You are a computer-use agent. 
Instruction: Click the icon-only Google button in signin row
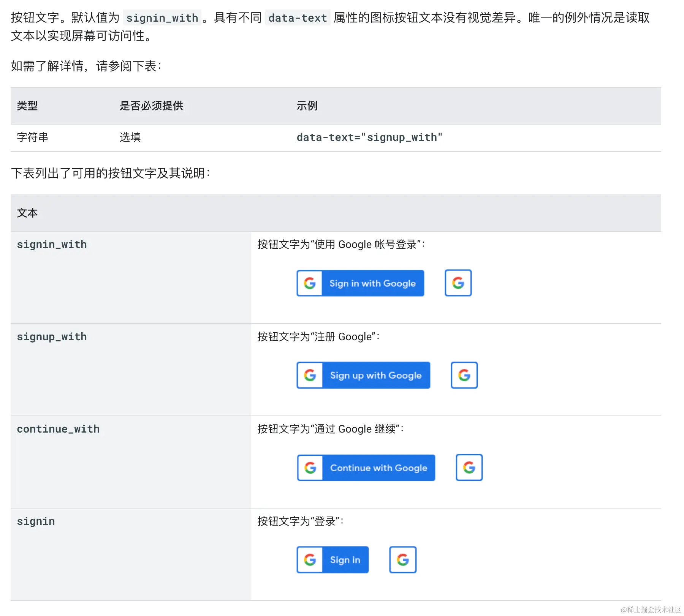point(403,560)
